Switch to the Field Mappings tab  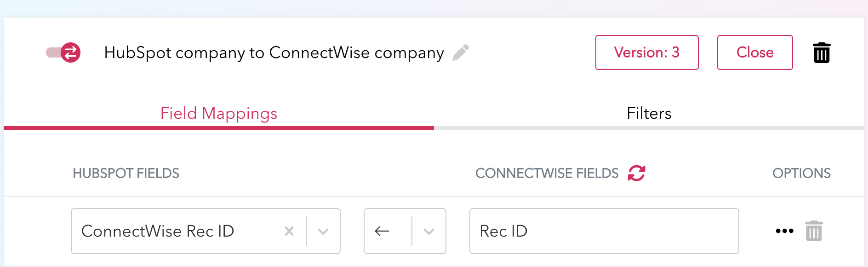point(219,113)
